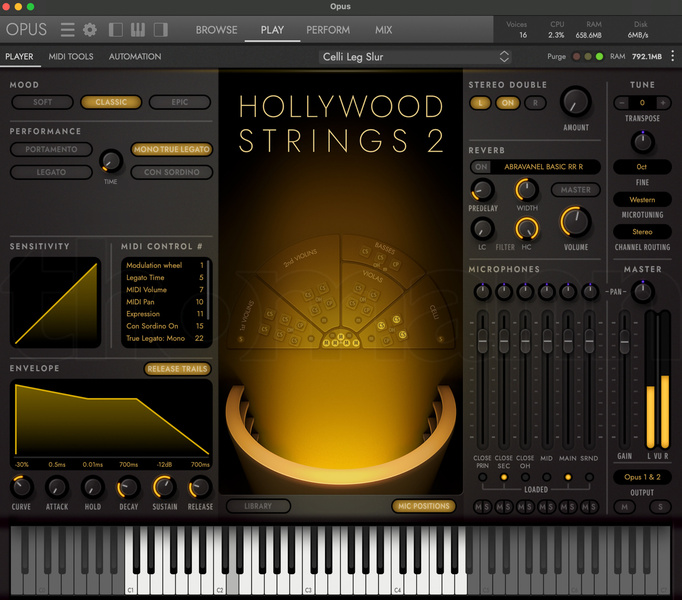Screen dimensions: 682x600
Task: Enable Portamento performance mode
Action: (51, 149)
